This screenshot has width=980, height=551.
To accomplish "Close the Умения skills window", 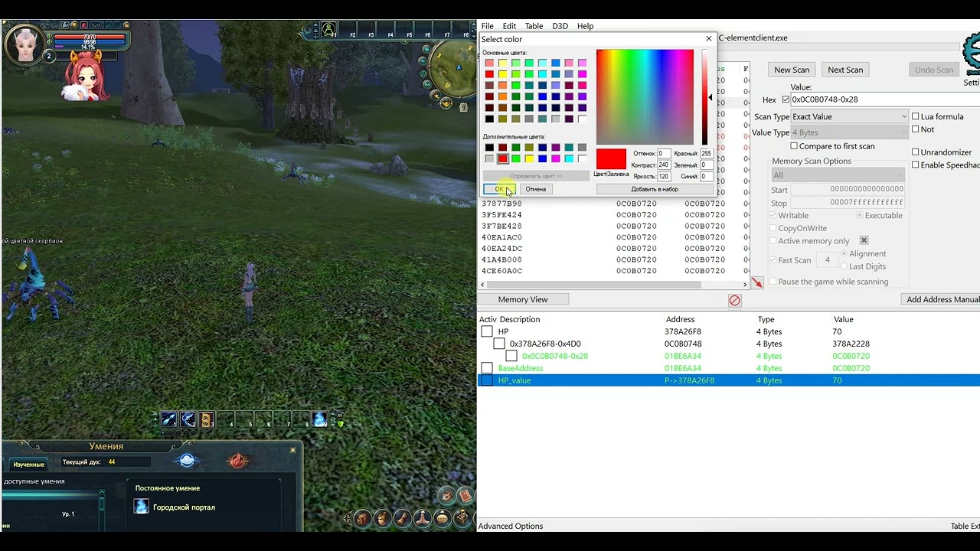I will click(x=292, y=450).
